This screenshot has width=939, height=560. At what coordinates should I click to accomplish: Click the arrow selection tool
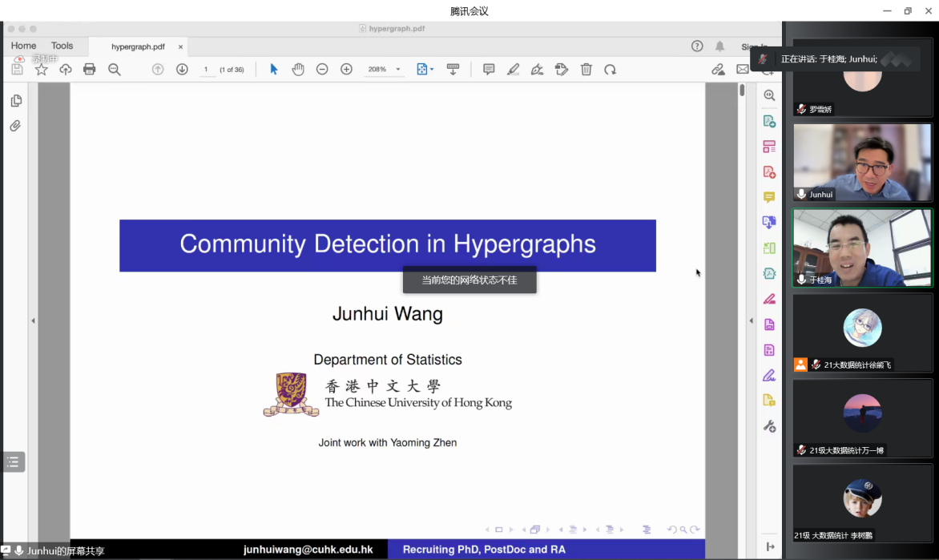coord(274,70)
